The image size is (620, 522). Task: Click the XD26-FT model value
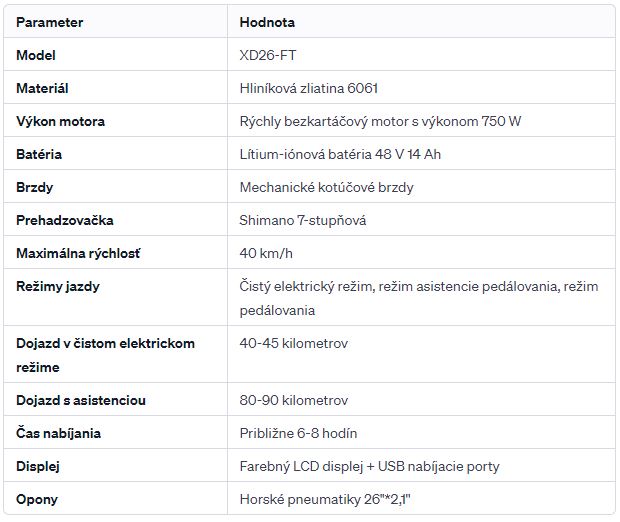coord(268,55)
